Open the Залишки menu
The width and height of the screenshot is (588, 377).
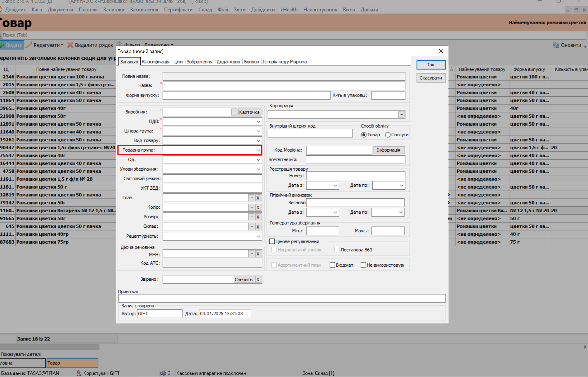coord(114,10)
